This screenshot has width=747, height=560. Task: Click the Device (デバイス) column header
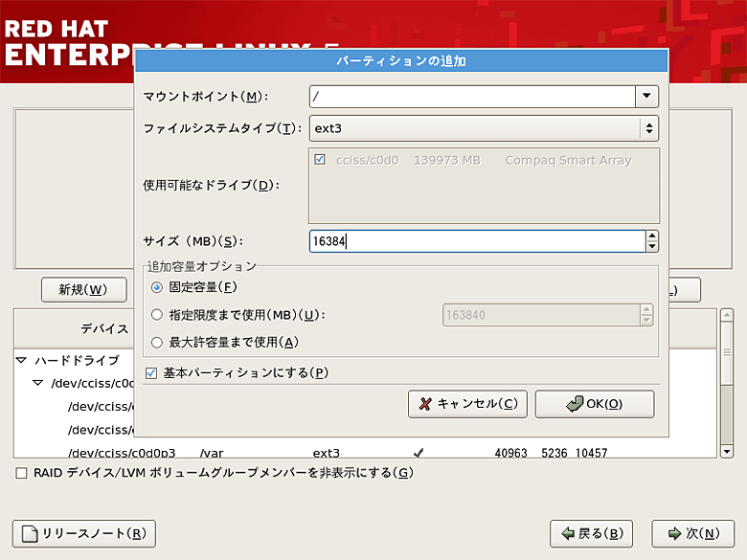click(104, 328)
